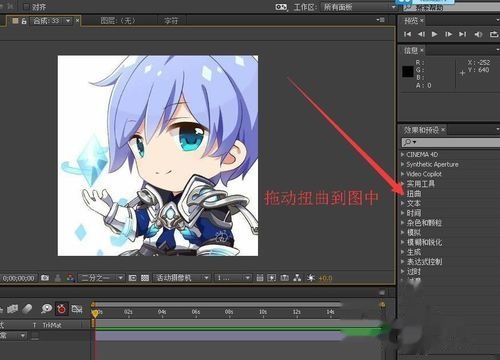Toggle the transparency grid icon

click(x=145, y=278)
